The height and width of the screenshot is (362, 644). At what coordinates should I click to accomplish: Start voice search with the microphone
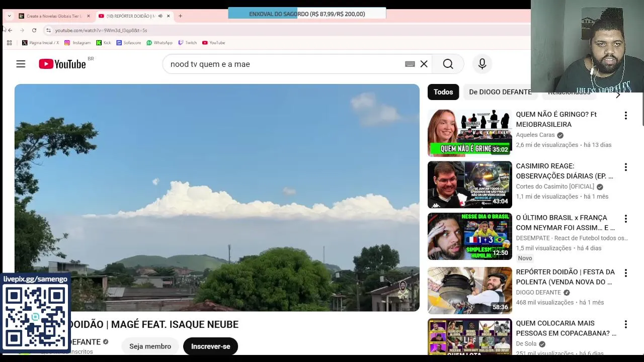pos(482,64)
